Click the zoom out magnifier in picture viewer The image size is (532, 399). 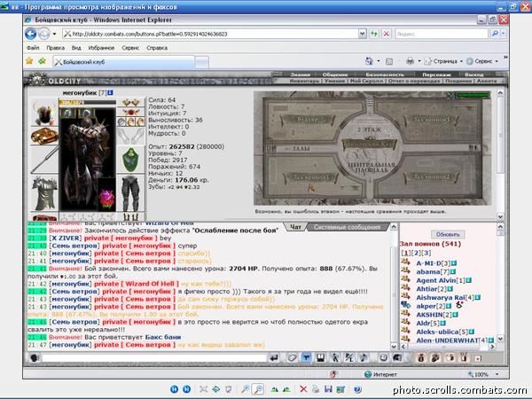pos(258,389)
